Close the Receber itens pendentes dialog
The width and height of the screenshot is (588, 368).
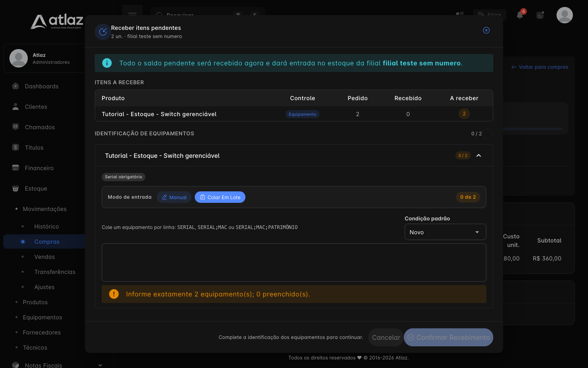[486, 30]
